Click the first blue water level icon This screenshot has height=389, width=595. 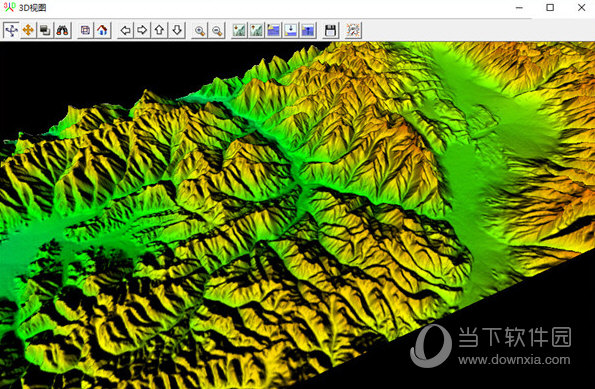(274, 30)
